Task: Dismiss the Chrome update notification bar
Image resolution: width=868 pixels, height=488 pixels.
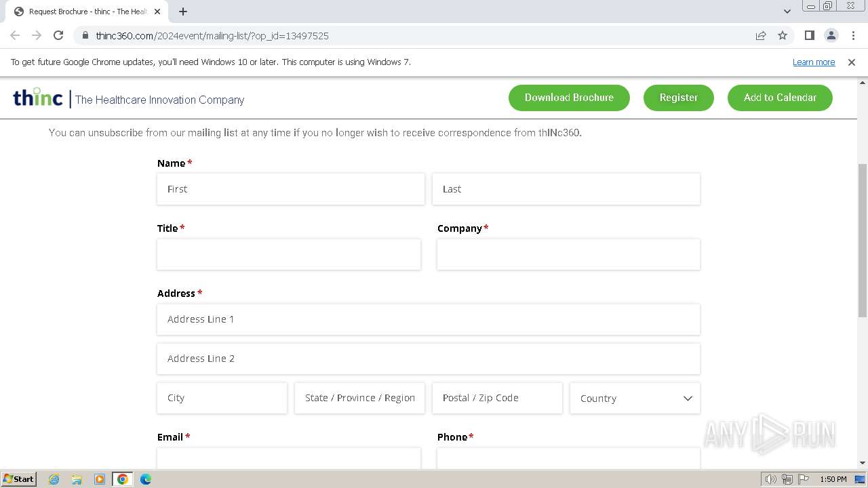Action: coord(852,62)
